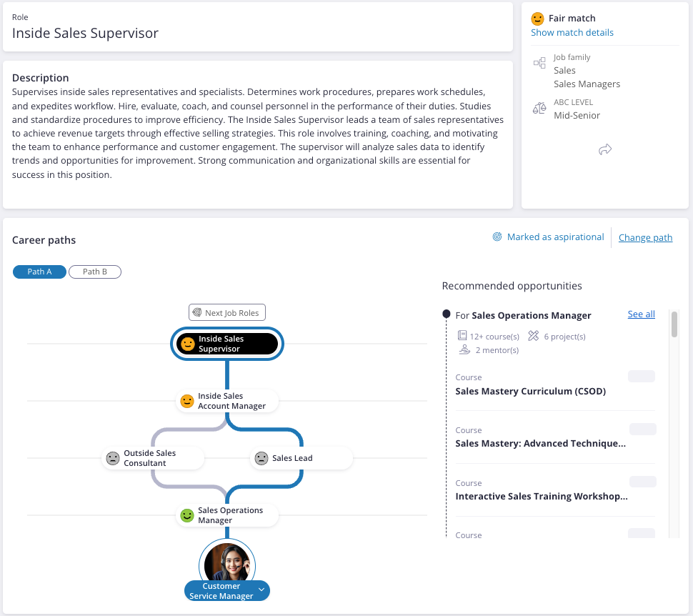Screen dimensions: 693x616
Task: Switch to Path B tab
Action: pos(95,272)
